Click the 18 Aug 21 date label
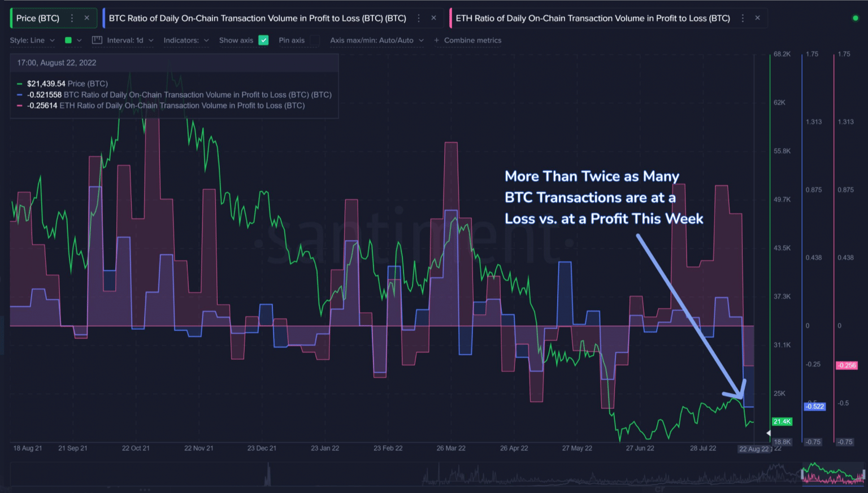The width and height of the screenshot is (868, 493). 28,448
